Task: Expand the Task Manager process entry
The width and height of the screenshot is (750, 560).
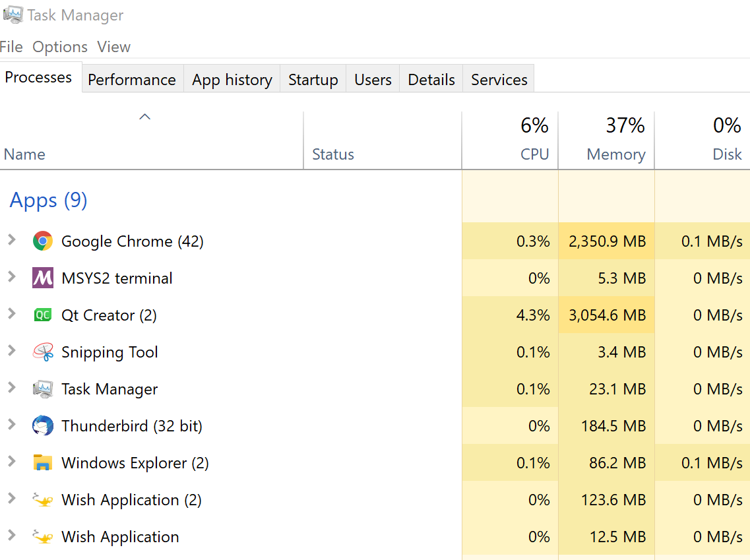Action: [12, 388]
